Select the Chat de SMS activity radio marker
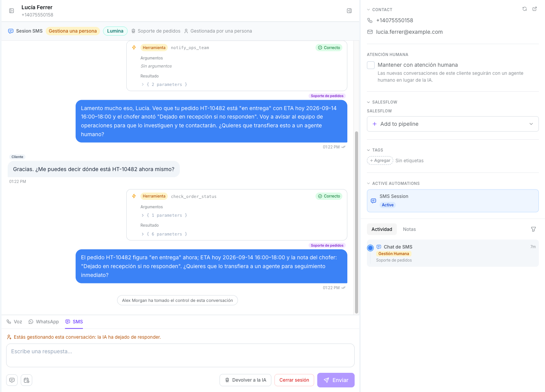 tap(370, 248)
